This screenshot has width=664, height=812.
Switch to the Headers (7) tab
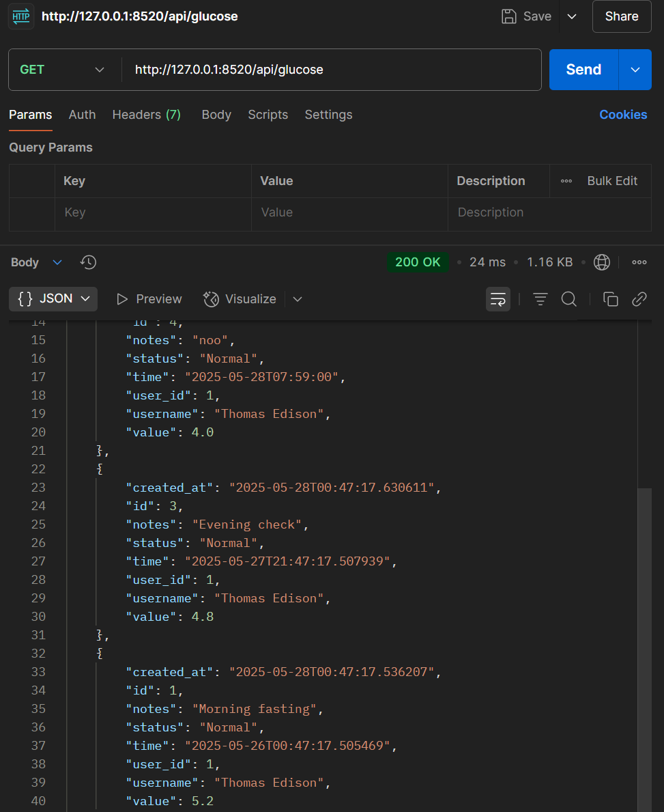(147, 115)
